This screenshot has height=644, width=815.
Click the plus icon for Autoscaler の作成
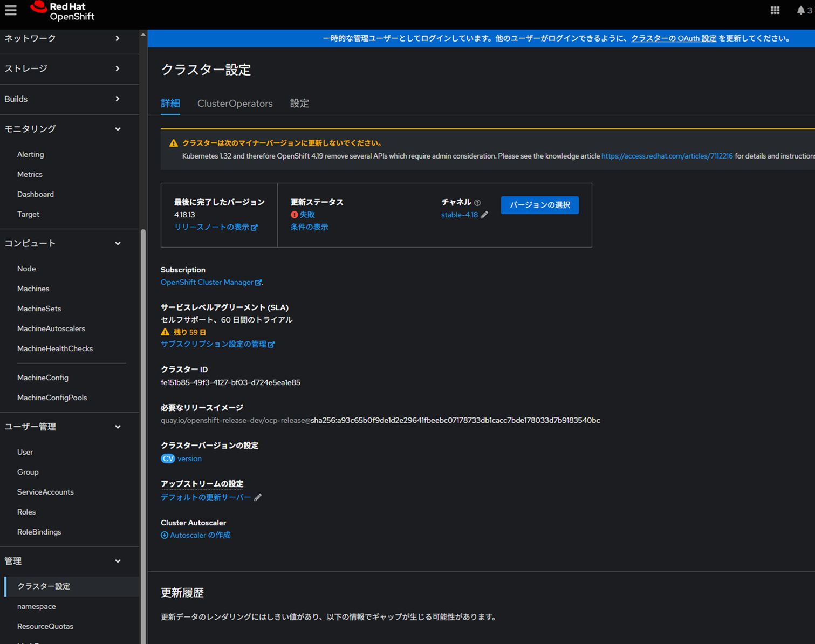pos(165,535)
